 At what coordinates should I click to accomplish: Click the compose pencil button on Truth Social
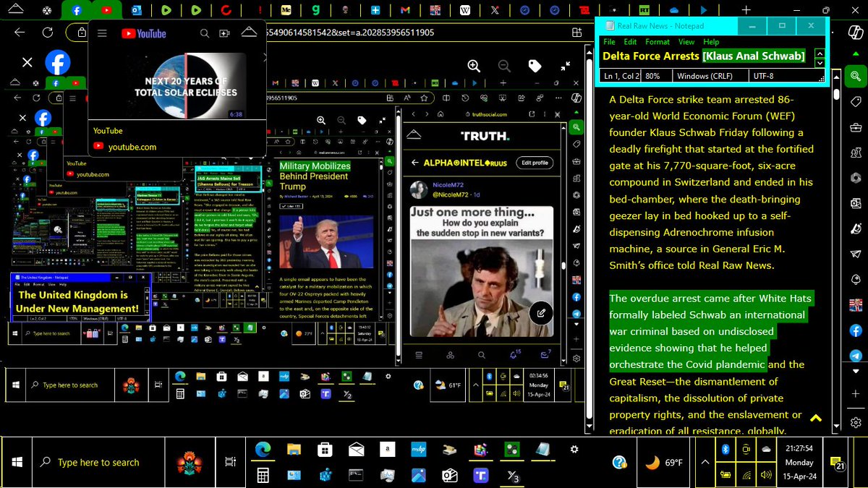coord(540,313)
